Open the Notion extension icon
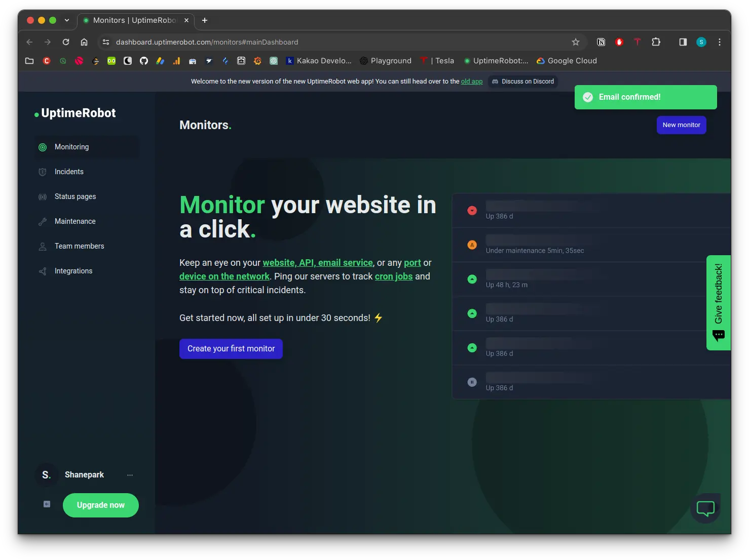This screenshot has width=749, height=560. click(601, 42)
